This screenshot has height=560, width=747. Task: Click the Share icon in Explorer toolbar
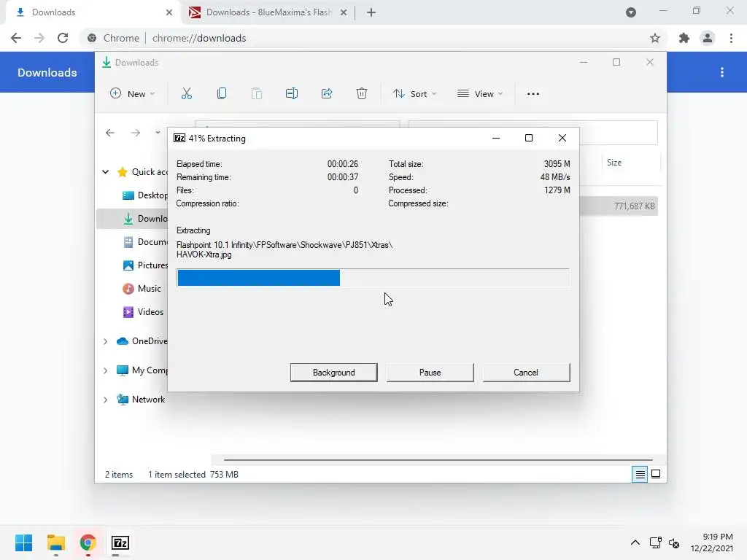coord(327,94)
